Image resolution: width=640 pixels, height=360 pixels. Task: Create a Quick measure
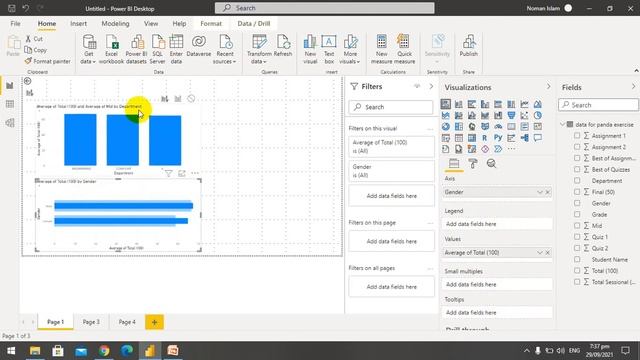(404, 49)
